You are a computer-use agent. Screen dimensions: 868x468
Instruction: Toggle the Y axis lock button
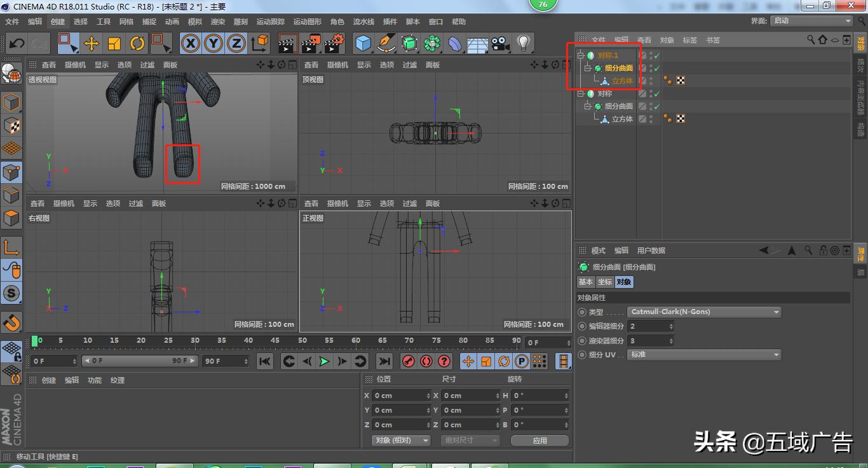214,43
